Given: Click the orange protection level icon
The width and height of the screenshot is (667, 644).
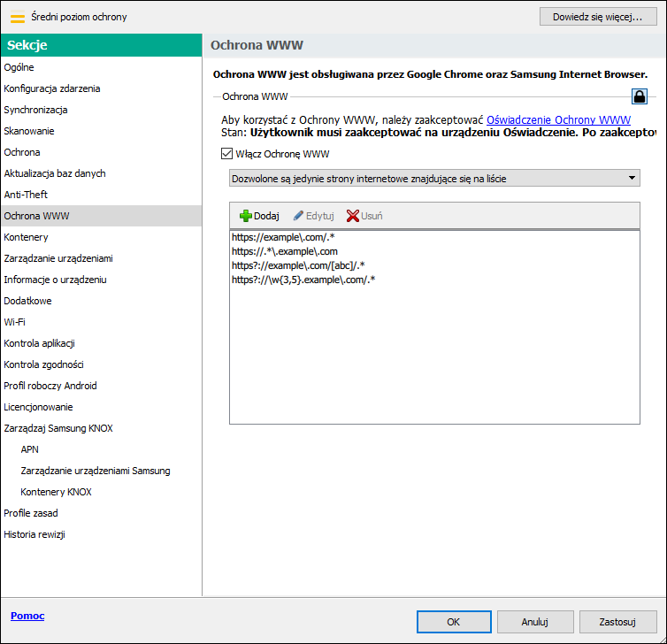Looking at the screenshot, I should (17, 16).
